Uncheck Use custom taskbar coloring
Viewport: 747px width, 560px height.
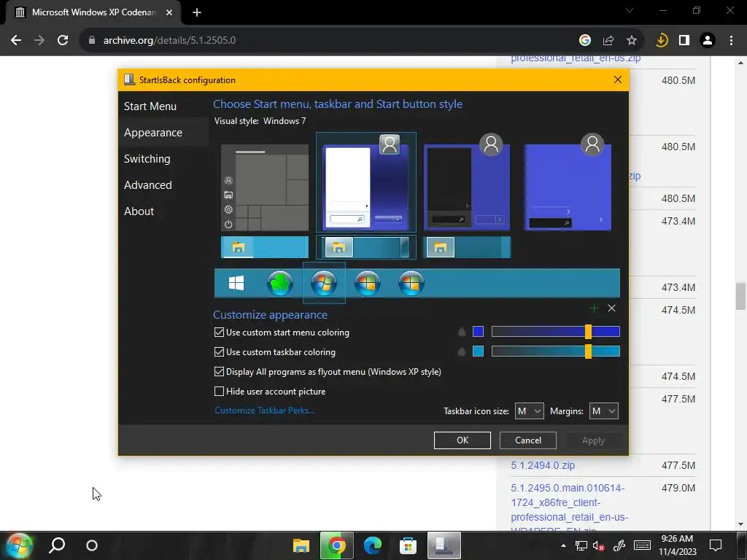(219, 352)
